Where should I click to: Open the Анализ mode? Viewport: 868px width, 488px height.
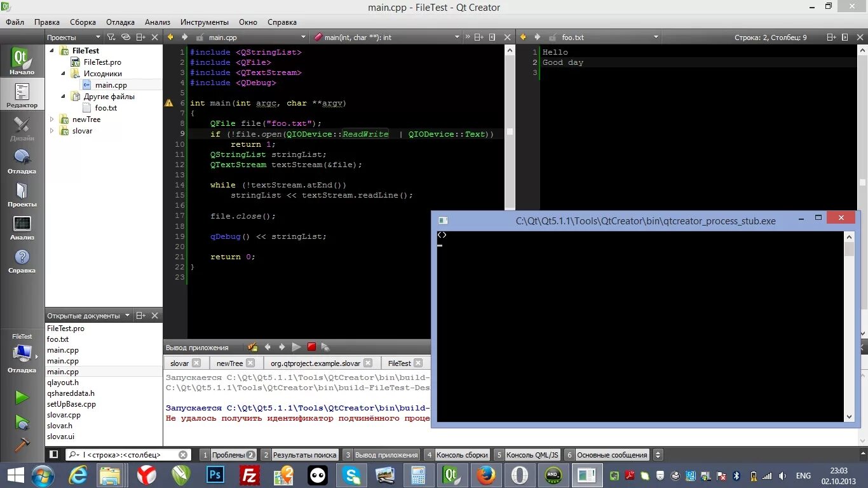coord(22,227)
